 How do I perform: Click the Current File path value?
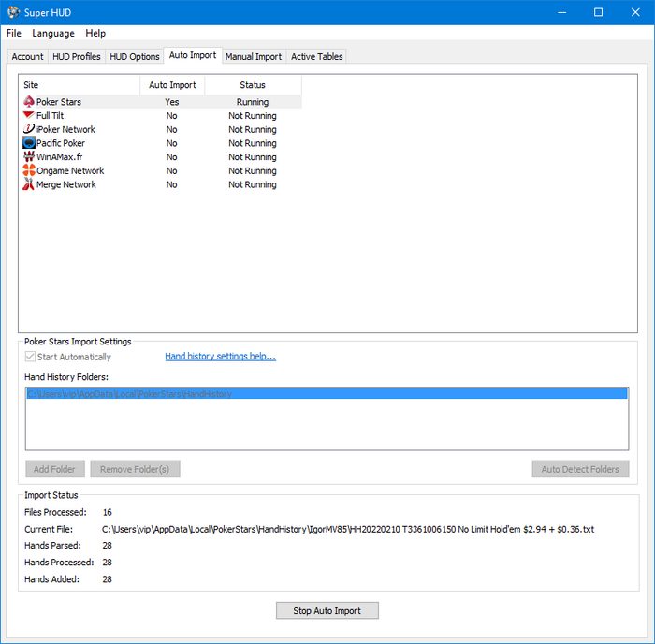point(348,529)
